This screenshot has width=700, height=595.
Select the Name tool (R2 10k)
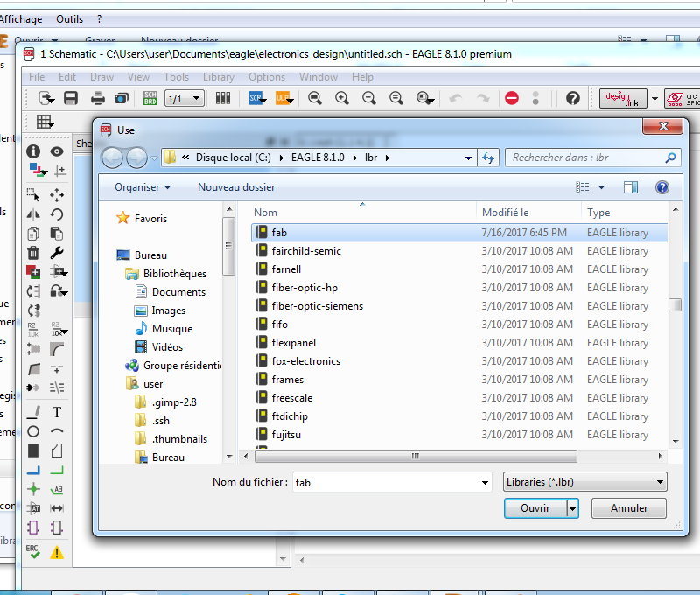(x=33, y=330)
